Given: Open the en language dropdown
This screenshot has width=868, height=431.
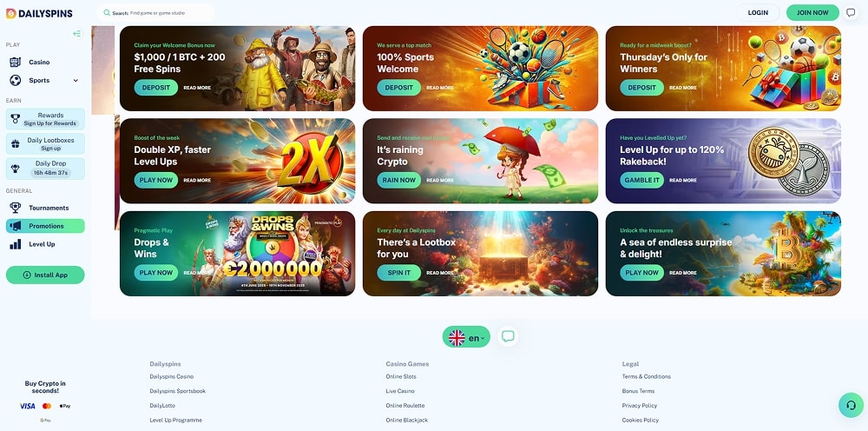Looking at the screenshot, I should [x=466, y=337].
